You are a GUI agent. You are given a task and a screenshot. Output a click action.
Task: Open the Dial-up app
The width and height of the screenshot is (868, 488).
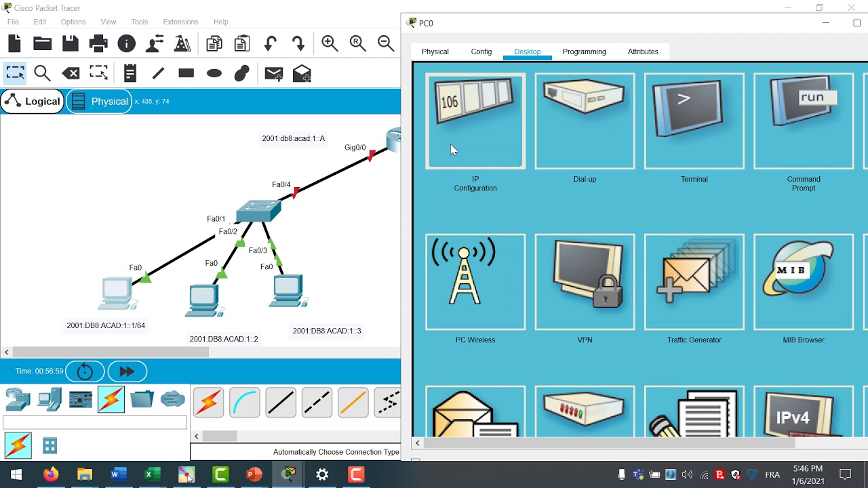click(585, 121)
